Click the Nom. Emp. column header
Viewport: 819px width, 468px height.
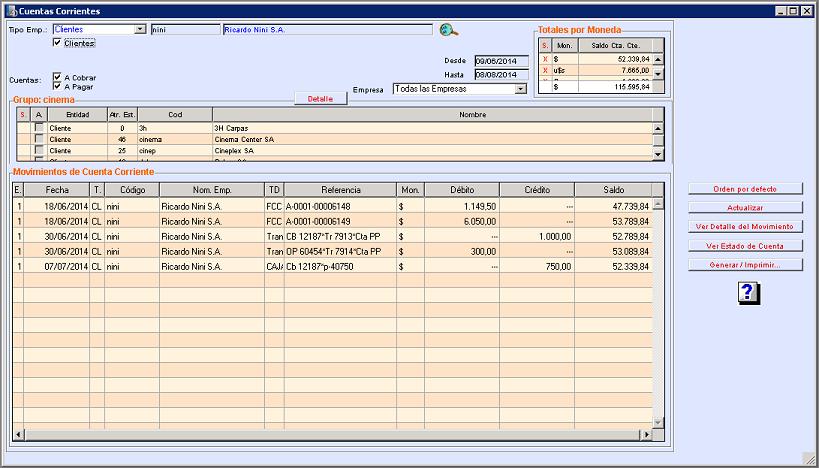(212, 190)
